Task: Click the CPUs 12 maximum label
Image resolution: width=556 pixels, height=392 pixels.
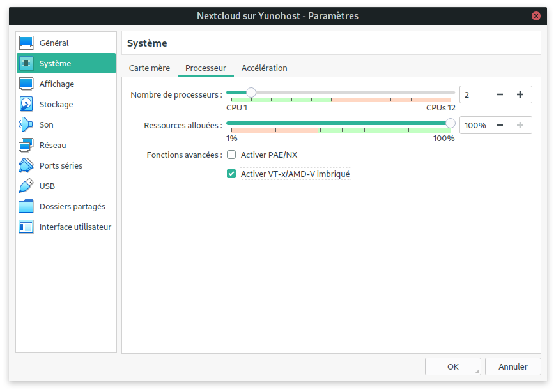Action: [x=441, y=108]
